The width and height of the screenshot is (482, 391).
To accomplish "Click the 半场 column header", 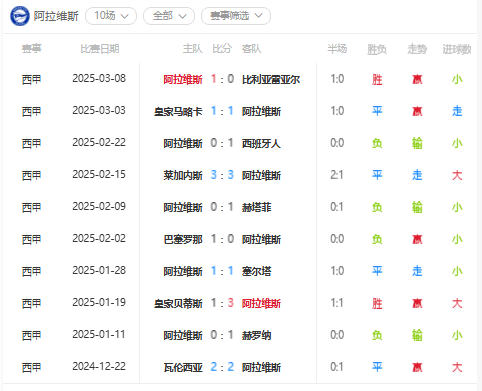I will 337,49.
